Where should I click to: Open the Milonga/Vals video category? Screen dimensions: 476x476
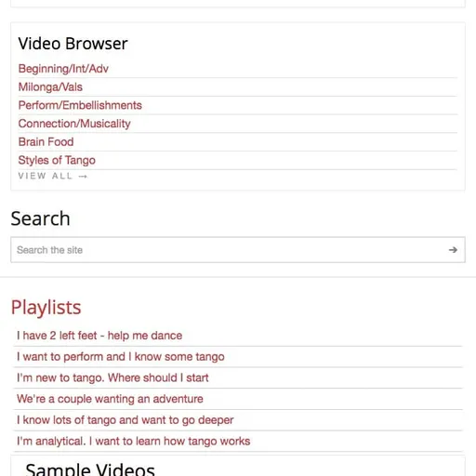click(x=50, y=86)
